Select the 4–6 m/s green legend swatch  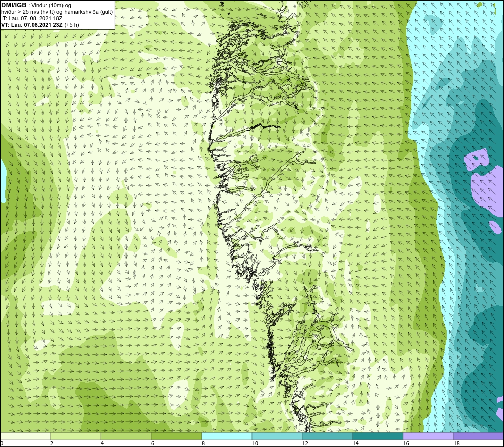[x=126, y=436]
